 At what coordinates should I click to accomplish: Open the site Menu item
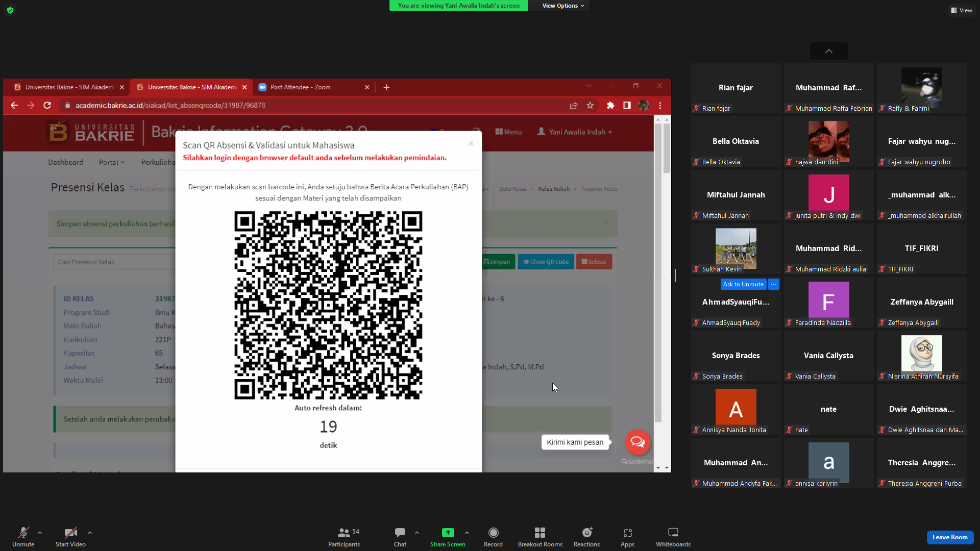[x=508, y=132]
